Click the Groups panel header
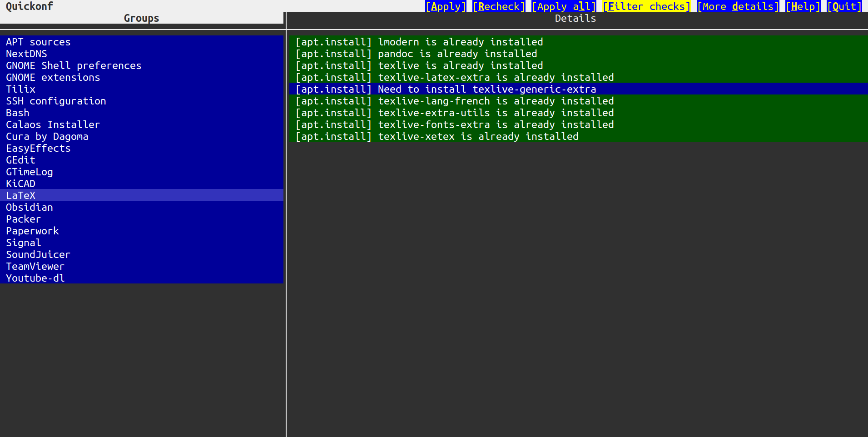 [141, 18]
